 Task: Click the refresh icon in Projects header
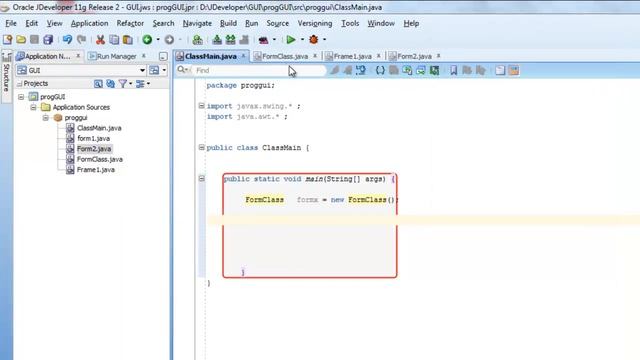click(110, 84)
